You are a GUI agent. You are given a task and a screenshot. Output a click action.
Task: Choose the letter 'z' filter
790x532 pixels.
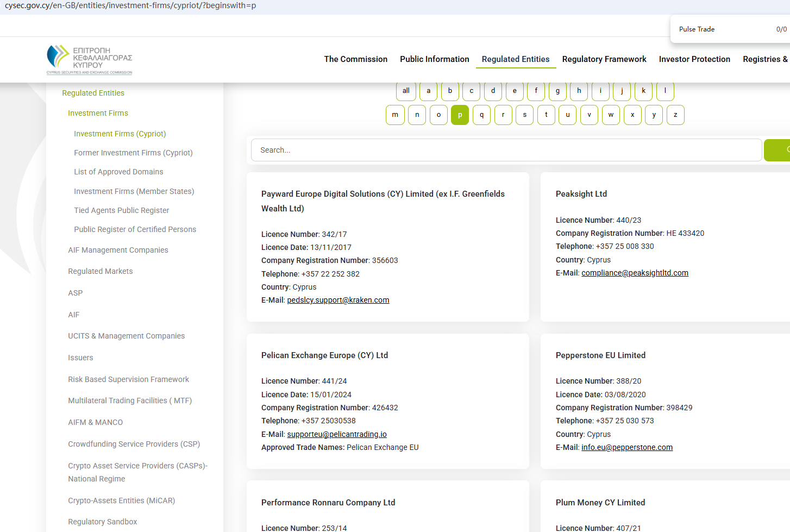click(x=675, y=115)
